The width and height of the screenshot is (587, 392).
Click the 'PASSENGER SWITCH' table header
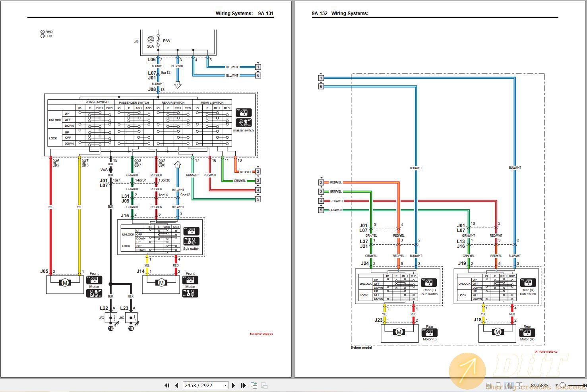[134, 102]
